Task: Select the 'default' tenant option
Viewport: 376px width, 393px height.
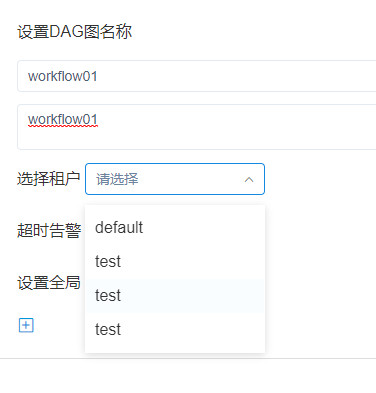Action: pyautogui.click(x=175, y=228)
